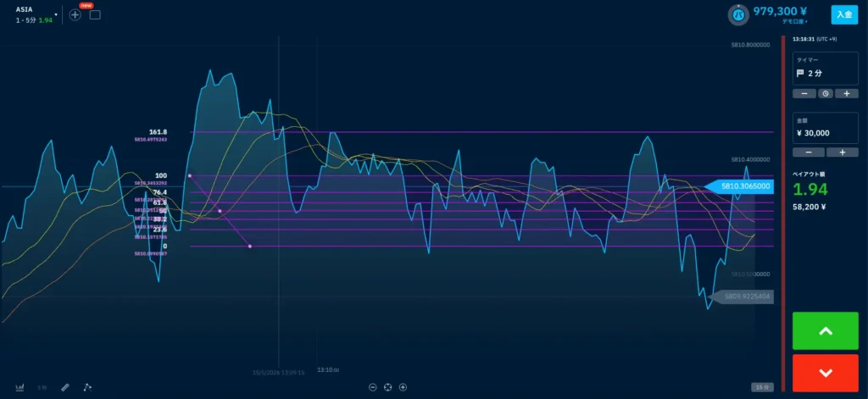This screenshot has width=868, height=399.
Task: Open the drawing tools icon
Action: [87, 387]
